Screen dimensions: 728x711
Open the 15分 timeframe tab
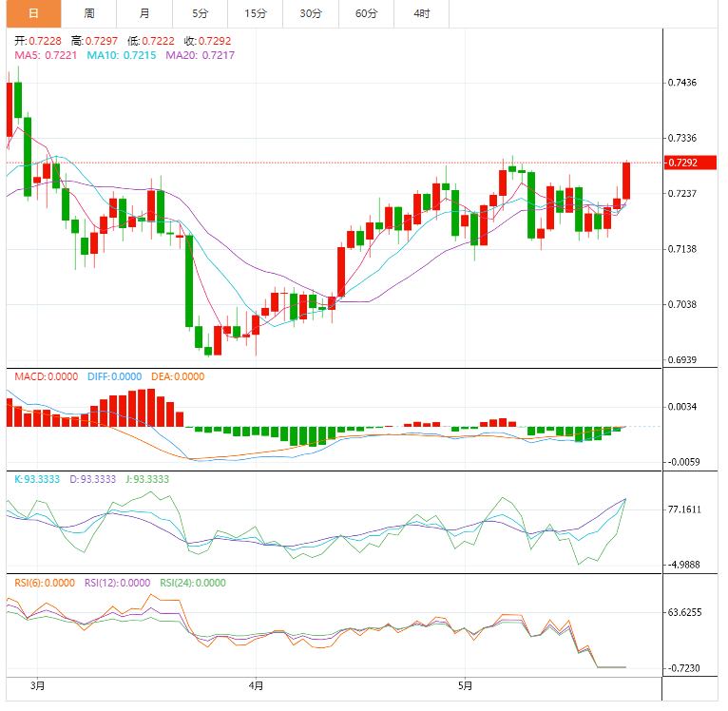coord(256,13)
